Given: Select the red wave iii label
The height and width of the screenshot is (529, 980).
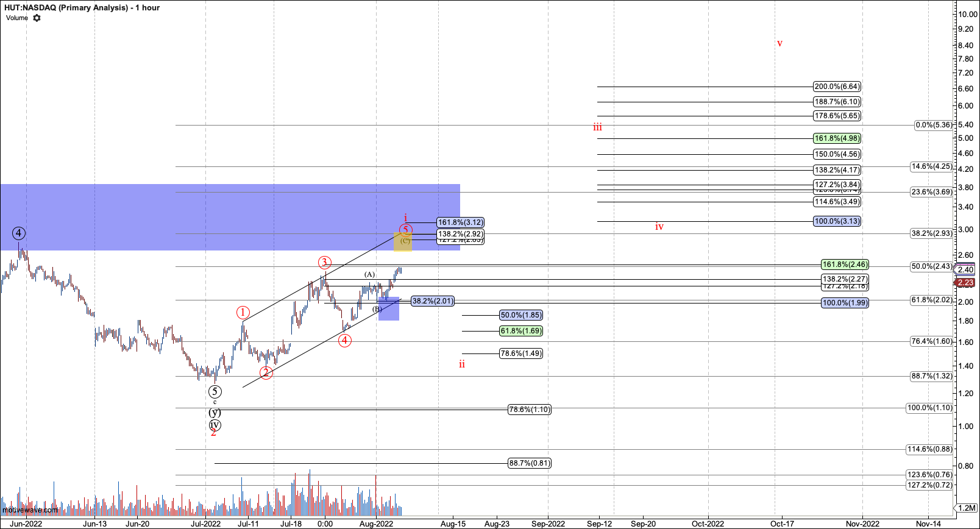Looking at the screenshot, I should (597, 127).
